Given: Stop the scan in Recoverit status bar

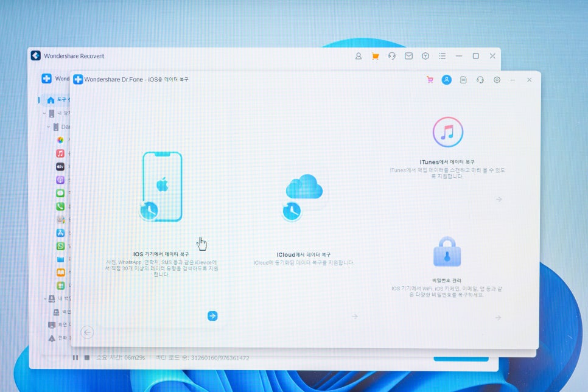Looking at the screenshot, I should 87,357.
